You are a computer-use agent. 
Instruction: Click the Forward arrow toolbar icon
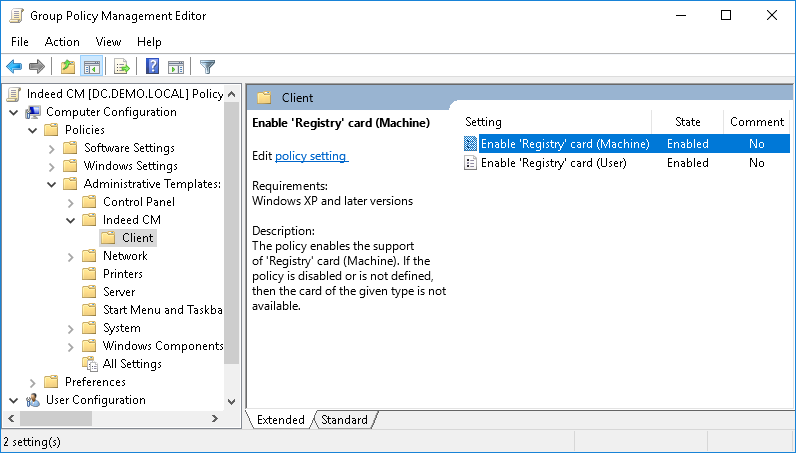coord(37,67)
